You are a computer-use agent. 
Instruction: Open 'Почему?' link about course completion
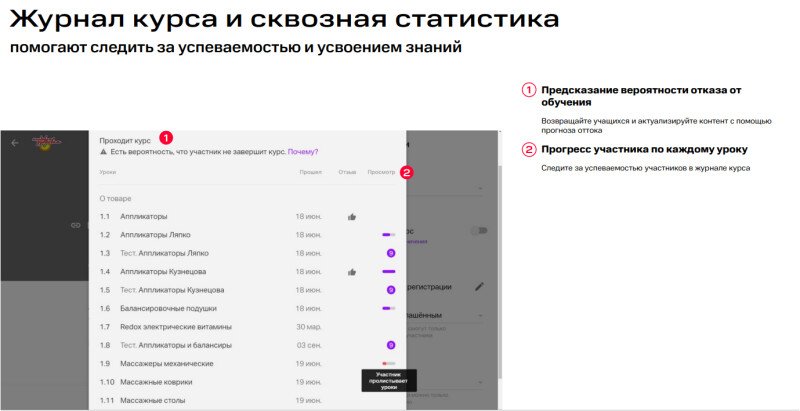[303, 152]
